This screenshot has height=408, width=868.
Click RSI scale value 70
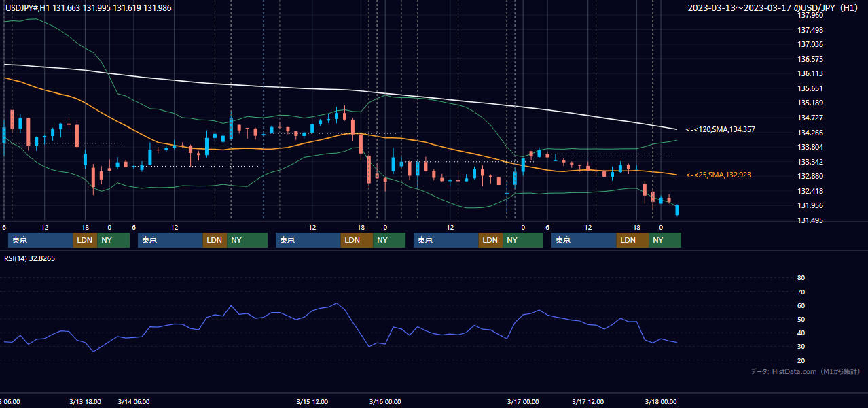pyautogui.click(x=801, y=292)
